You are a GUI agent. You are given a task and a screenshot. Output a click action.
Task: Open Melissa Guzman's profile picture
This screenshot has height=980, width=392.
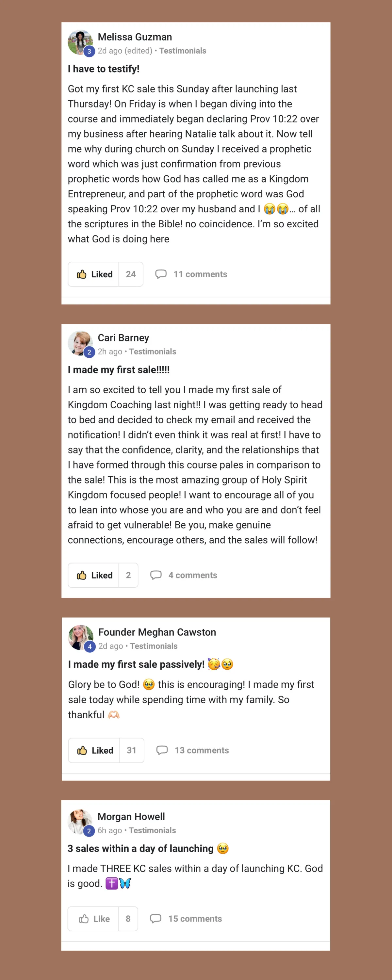[80, 42]
